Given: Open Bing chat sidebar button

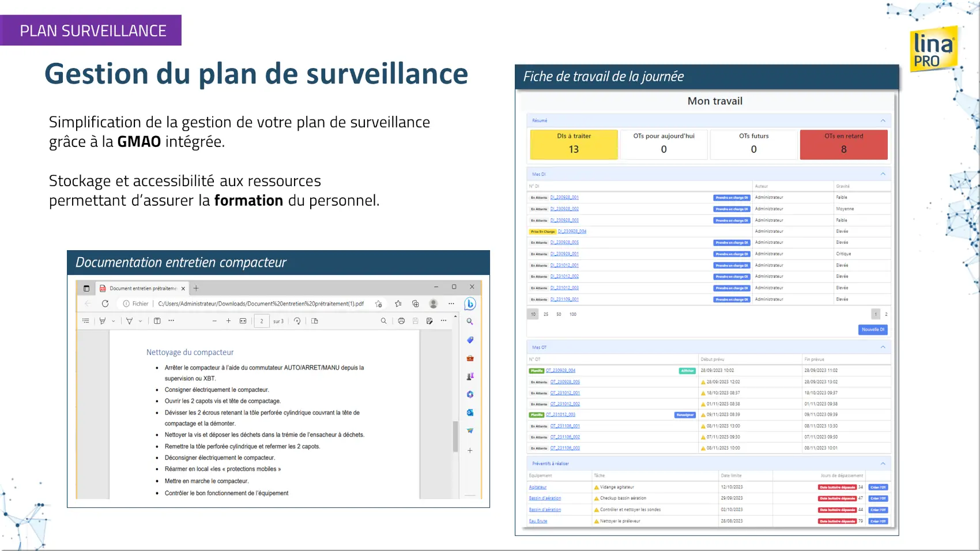Looking at the screenshot, I should [x=470, y=304].
